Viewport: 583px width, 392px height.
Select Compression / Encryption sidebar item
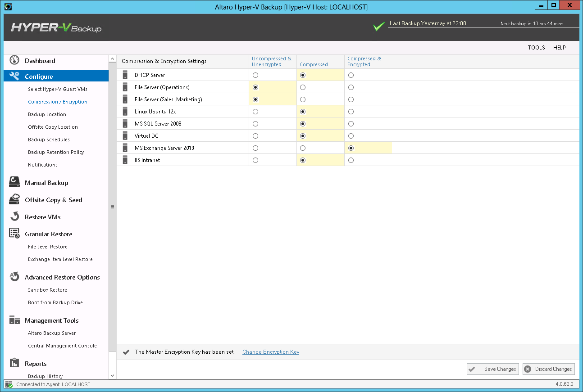[58, 102]
